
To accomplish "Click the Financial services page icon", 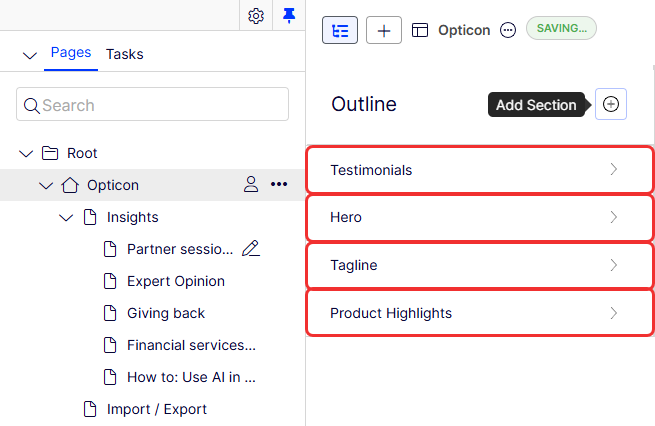I will (110, 345).
